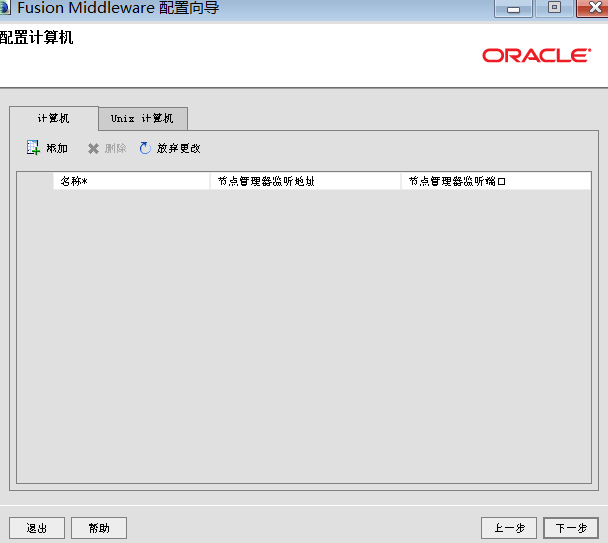Proceed with 下一步 button
The height and width of the screenshot is (543, 608).
tap(571, 528)
